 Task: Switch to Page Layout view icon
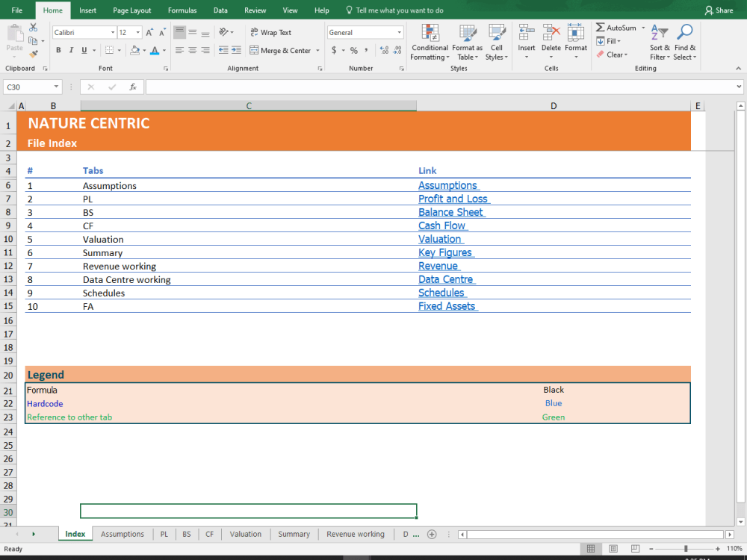613,549
